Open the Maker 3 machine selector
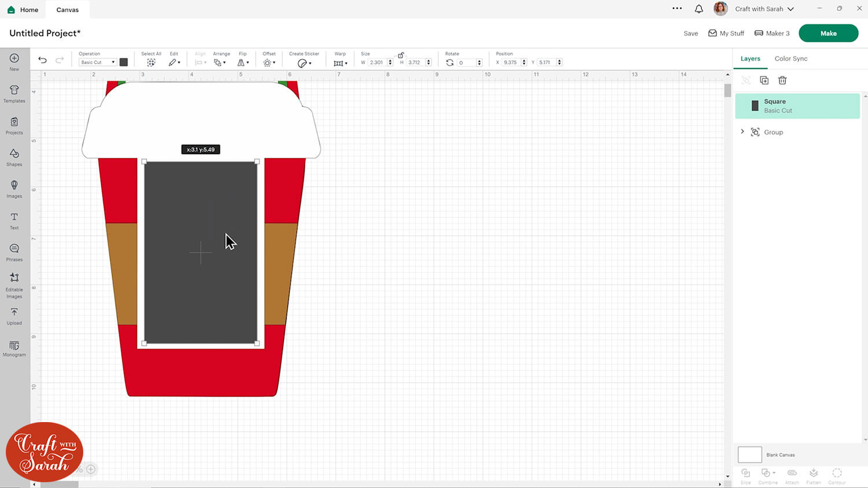Image resolution: width=868 pixels, height=488 pixels. [x=772, y=34]
